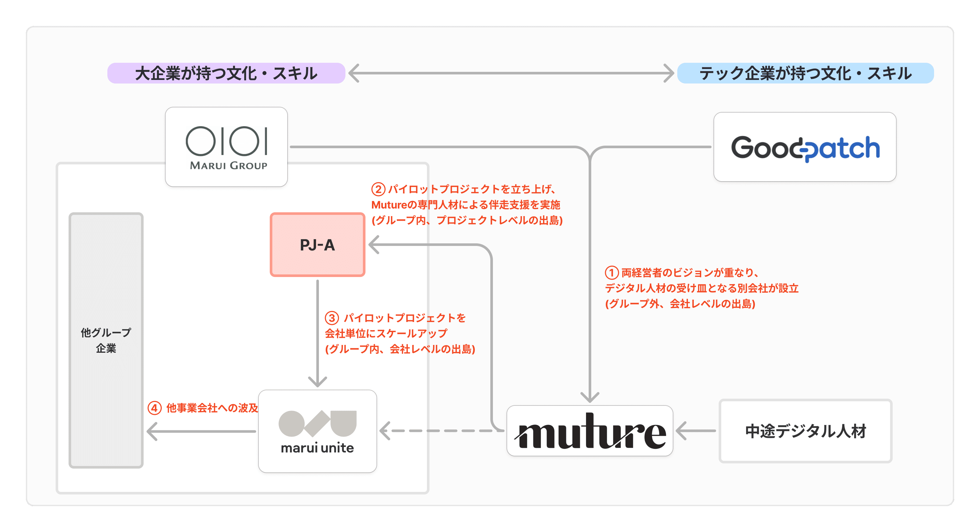The height and width of the screenshot is (532, 980).
Task: Select the muture logo box
Action: click(x=590, y=431)
